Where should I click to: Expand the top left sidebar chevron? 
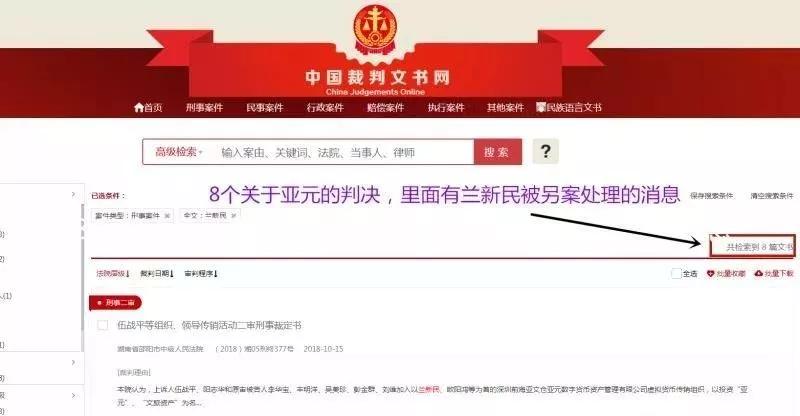click(x=73, y=194)
